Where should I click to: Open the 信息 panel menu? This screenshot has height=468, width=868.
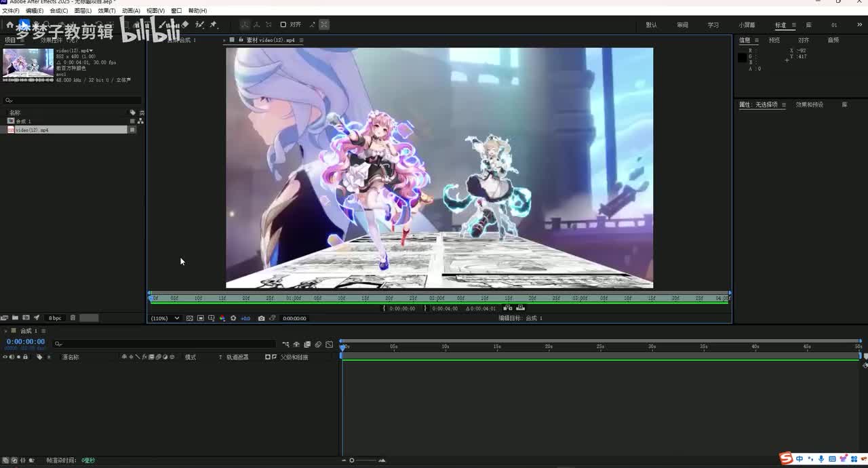756,40
